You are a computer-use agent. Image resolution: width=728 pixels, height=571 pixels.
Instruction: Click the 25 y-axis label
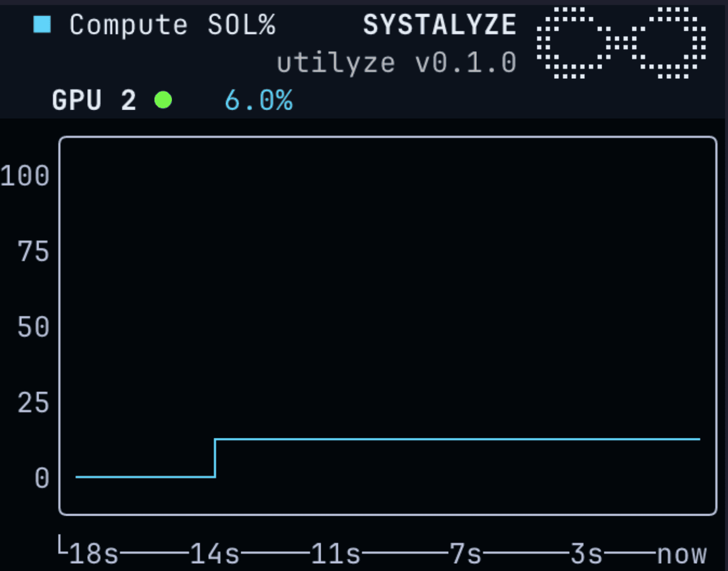(x=33, y=403)
